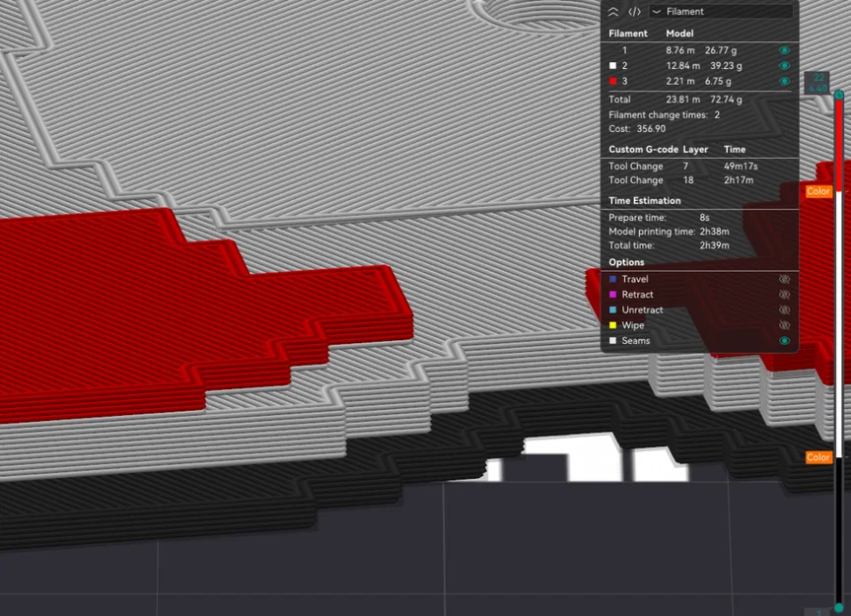Toggle visibility of filament 2
This screenshot has width=851, height=616.
point(784,66)
